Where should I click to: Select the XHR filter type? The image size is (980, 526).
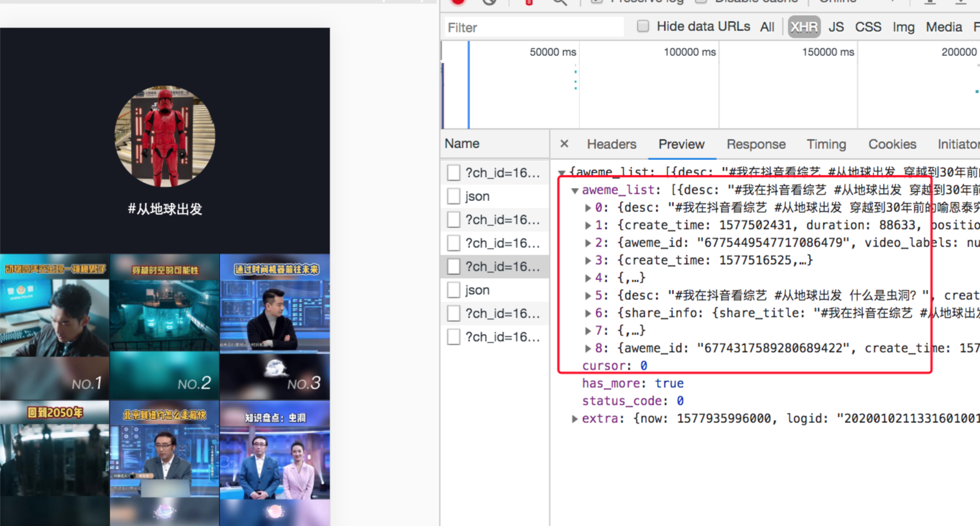[803, 27]
